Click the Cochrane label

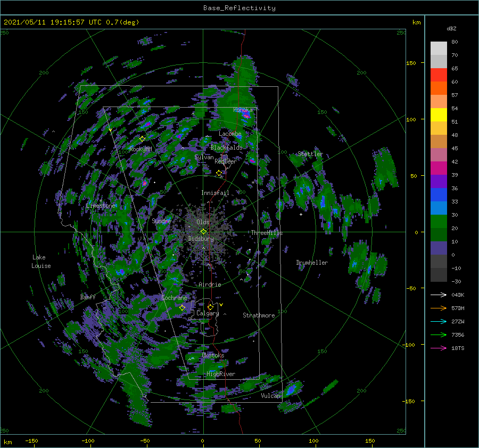click(x=174, y=298)
